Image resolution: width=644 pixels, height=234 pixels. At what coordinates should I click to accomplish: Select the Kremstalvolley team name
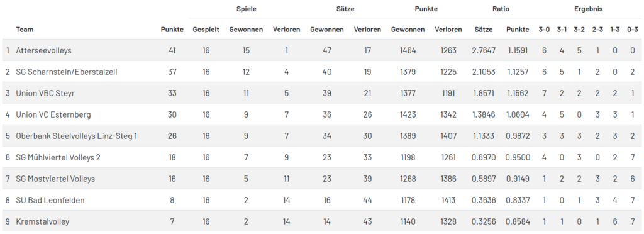coord(42,221)
